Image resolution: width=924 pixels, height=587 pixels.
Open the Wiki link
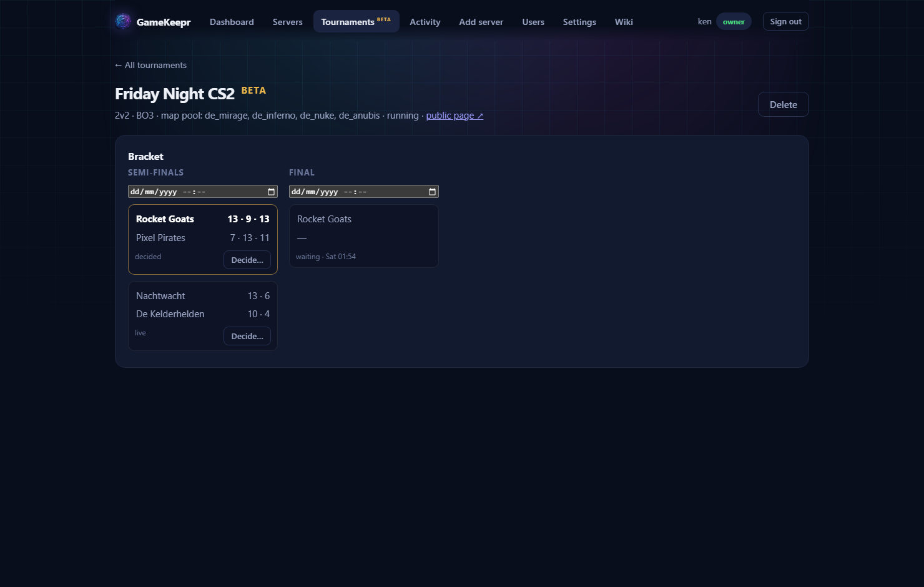click(x=624, y=22)
